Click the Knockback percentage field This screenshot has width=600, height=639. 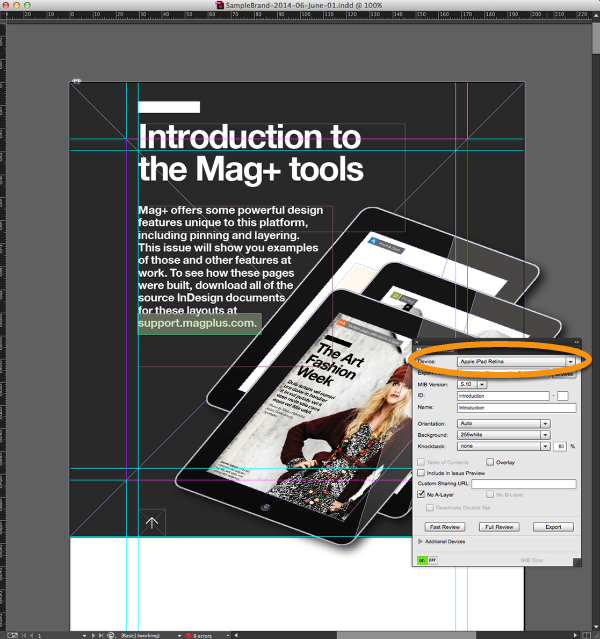[x=560, y=446]
